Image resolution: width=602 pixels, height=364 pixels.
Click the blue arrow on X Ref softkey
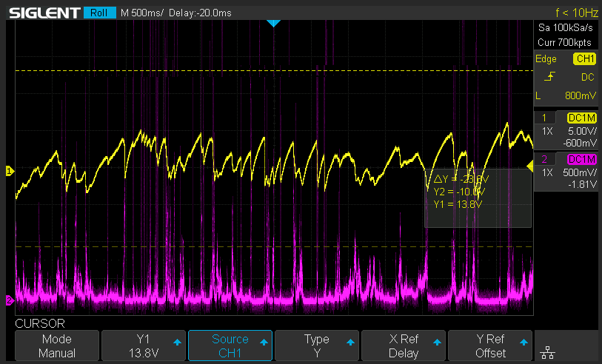pyautogui.click(x=438, y=342)
